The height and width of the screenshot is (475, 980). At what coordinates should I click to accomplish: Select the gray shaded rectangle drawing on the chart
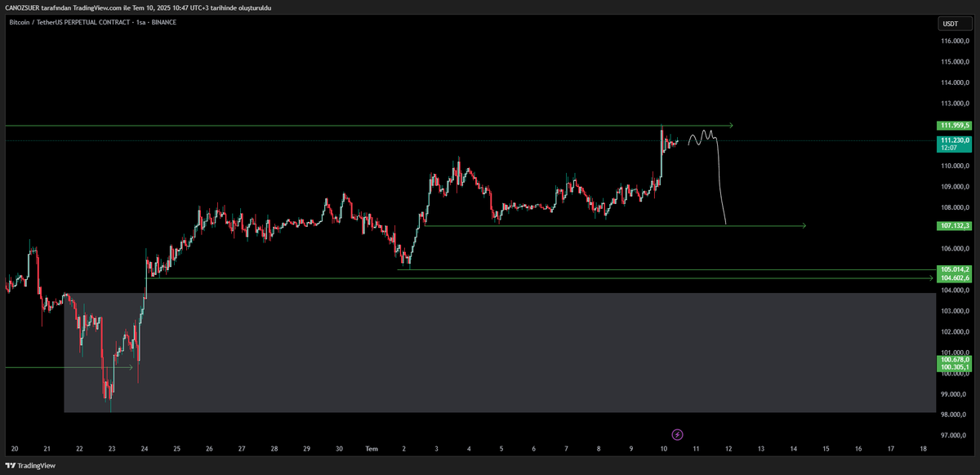coord(490,359)
